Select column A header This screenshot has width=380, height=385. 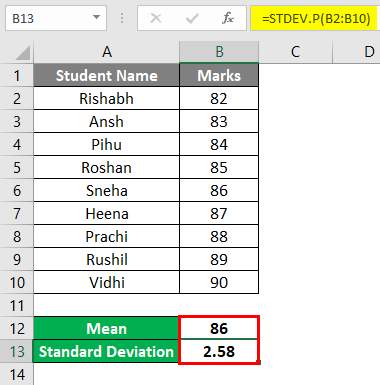[x=106, y=52]
